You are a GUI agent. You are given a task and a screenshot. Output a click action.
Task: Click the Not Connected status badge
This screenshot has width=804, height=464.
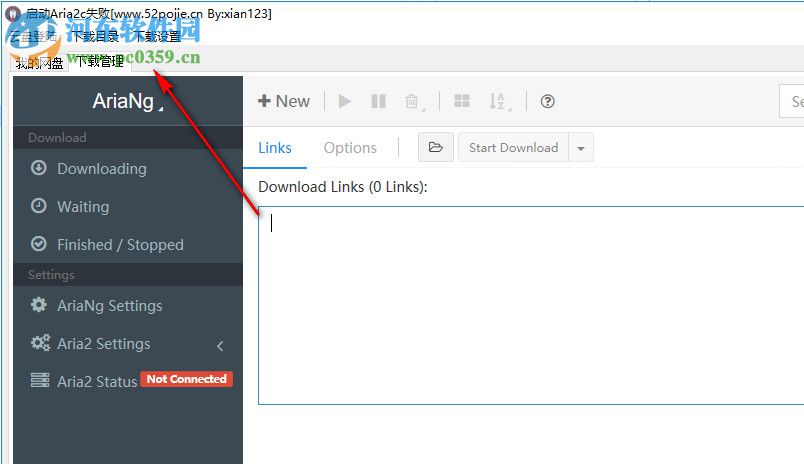[187, 379]
